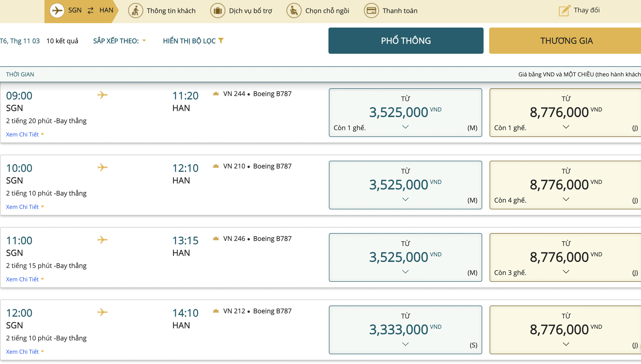Click 2 tiếng 15 phút -Bay thẳng text

[46, 266]
